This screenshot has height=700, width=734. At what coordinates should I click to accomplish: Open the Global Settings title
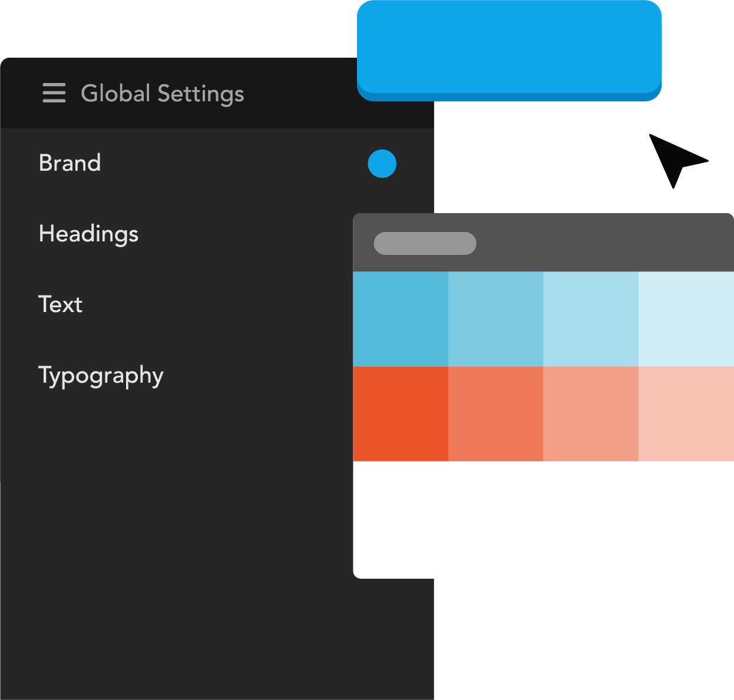162,94
